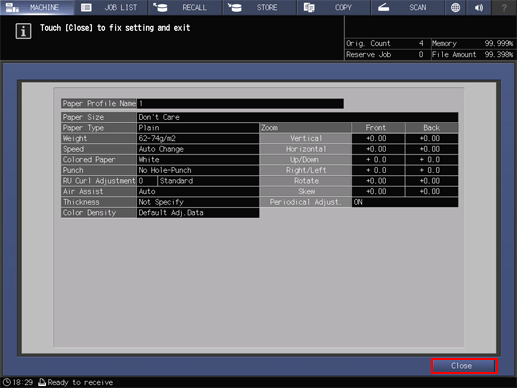The image size is (517, 388).
Task: Click the Vertical Front zoom value
Action: [x=378, y=138]
